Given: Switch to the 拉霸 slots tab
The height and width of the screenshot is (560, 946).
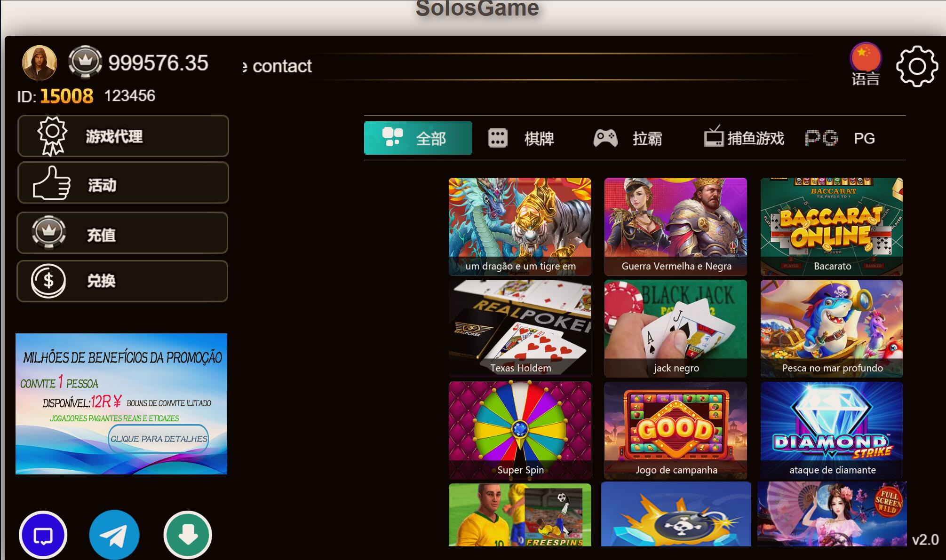Looking at the screenshot, I should (x=628, y=138).
